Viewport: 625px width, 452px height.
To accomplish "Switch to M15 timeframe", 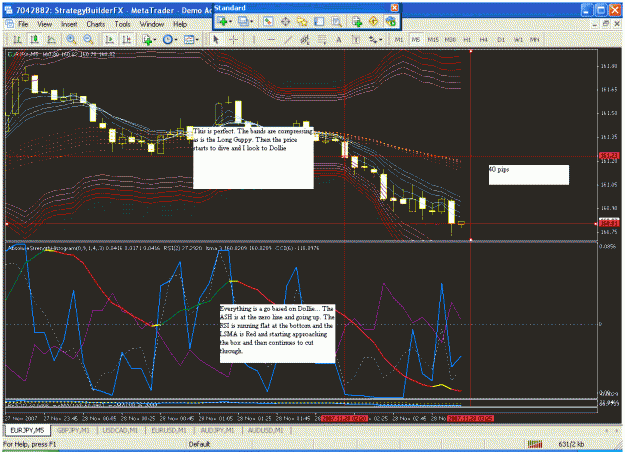I will (433, 39).
